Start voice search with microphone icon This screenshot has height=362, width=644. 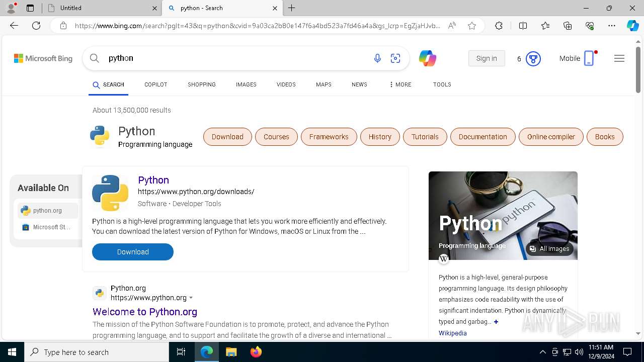click(377, 58)
